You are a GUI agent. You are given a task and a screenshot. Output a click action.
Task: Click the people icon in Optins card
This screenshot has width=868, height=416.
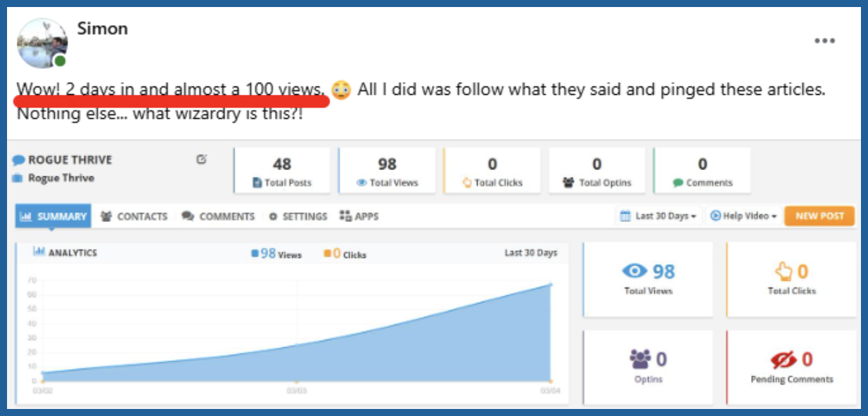pyautogui.click(x=640, y=360)
